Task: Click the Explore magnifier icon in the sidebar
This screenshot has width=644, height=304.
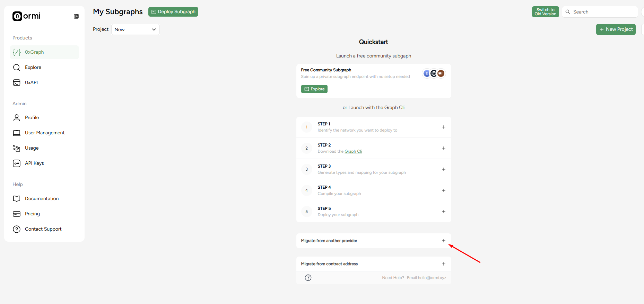Action: point(17,68)
